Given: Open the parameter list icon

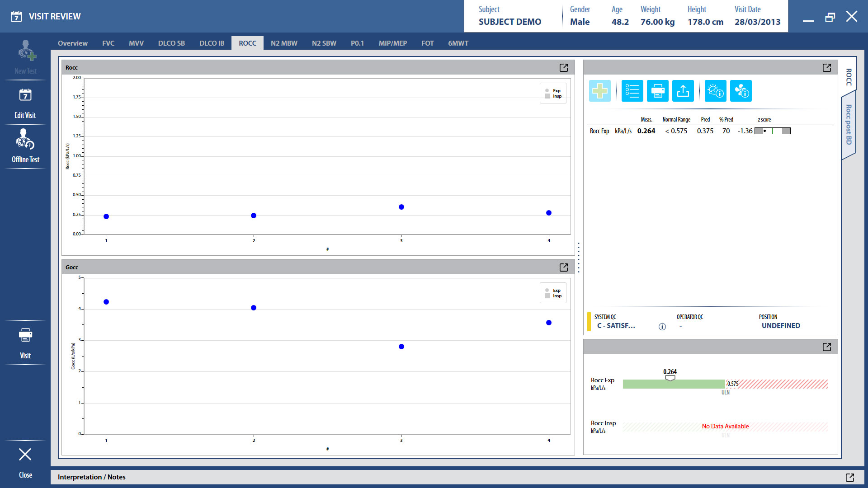Looking at the screenshot, I should (x=632, y=91).
